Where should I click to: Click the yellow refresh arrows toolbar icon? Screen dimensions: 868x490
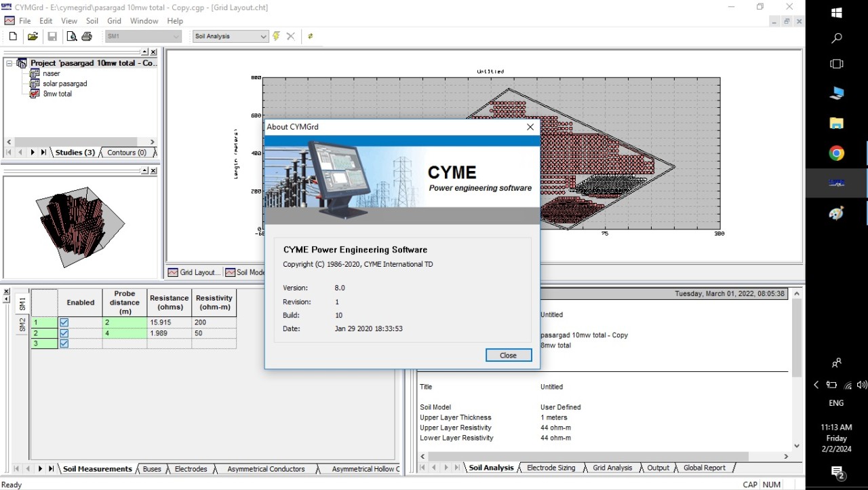311,37
